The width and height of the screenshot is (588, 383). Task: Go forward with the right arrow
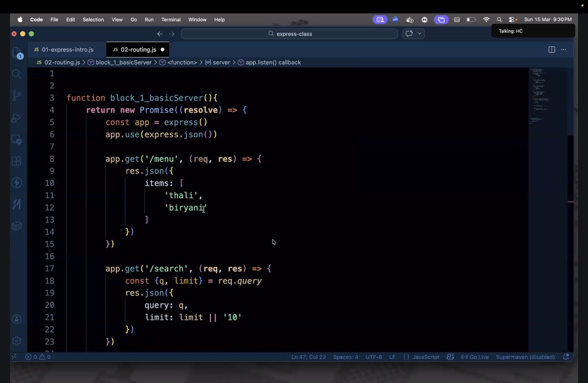point(172,34)
